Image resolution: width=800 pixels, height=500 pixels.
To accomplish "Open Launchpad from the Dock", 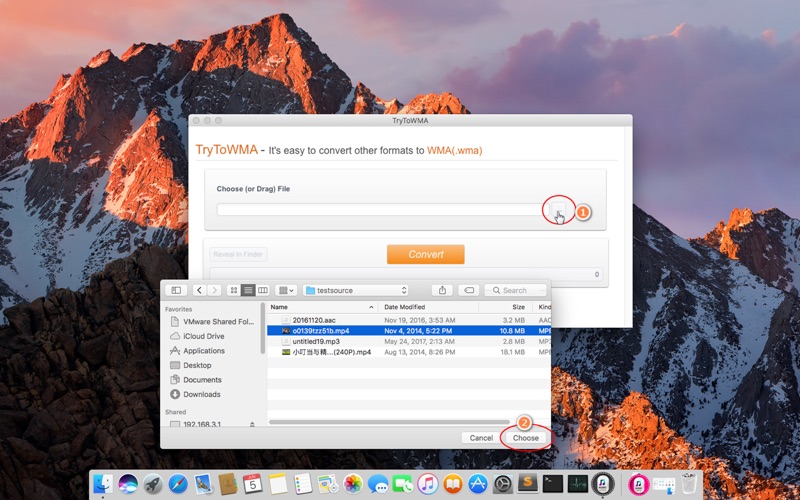I will 153,484.
